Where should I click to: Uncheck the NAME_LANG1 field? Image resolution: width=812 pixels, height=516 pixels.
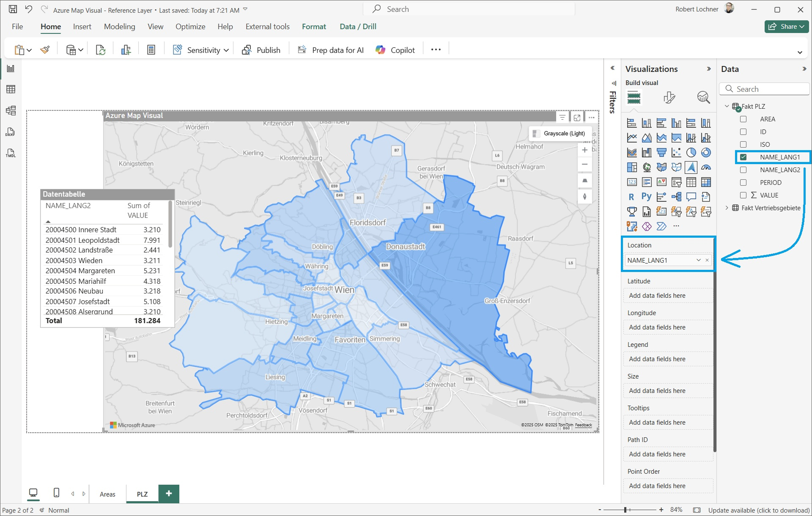(743, 157)
